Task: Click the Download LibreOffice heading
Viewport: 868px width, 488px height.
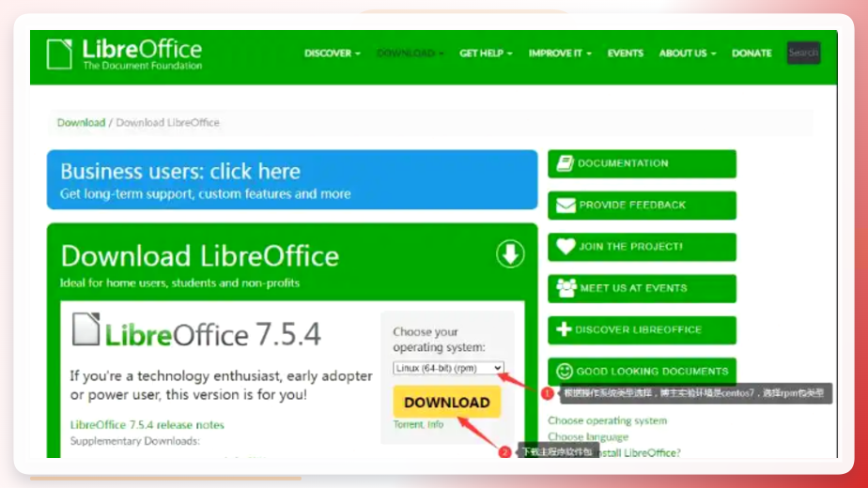Action: tap(200, 256)
